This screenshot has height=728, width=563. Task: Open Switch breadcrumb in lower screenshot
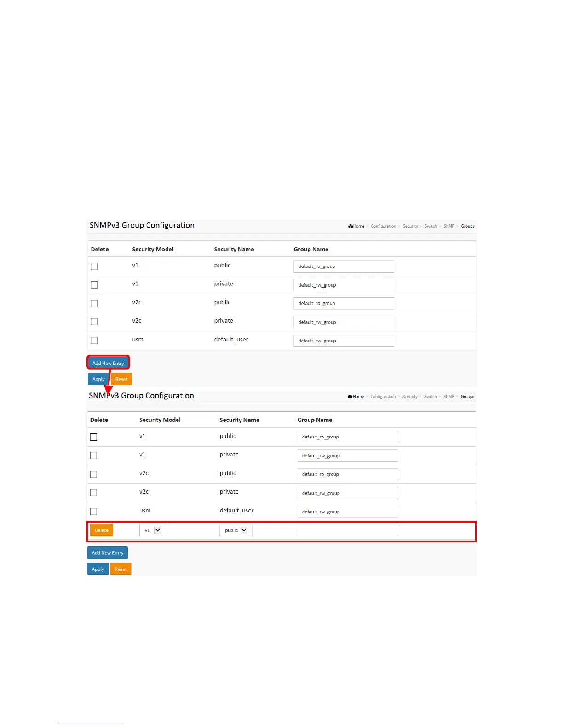431,397
